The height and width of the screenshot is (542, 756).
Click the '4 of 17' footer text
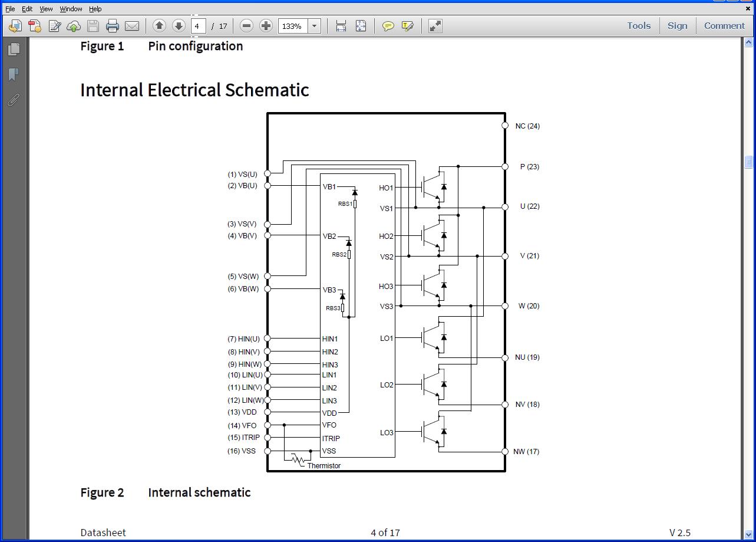385,533
